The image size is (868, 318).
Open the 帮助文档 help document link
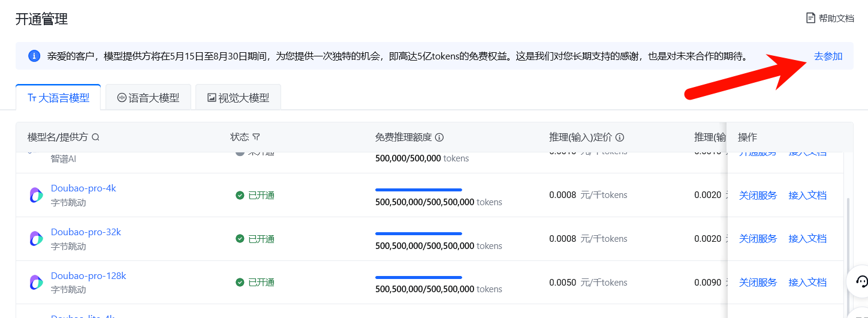point(830,18)
